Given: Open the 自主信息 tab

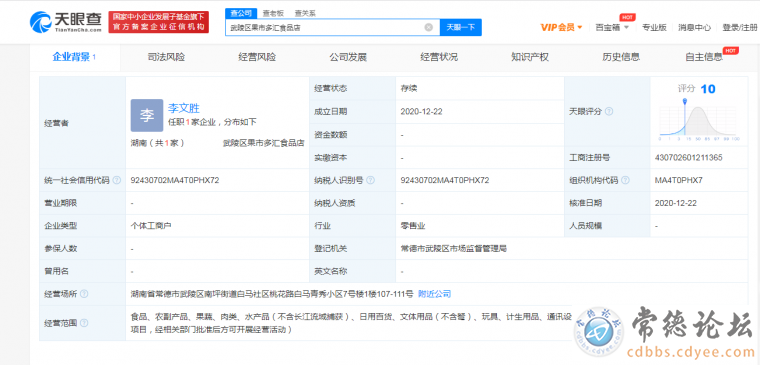Looking at the screenshot, I should pyautogui.click(x=704, y=57).
